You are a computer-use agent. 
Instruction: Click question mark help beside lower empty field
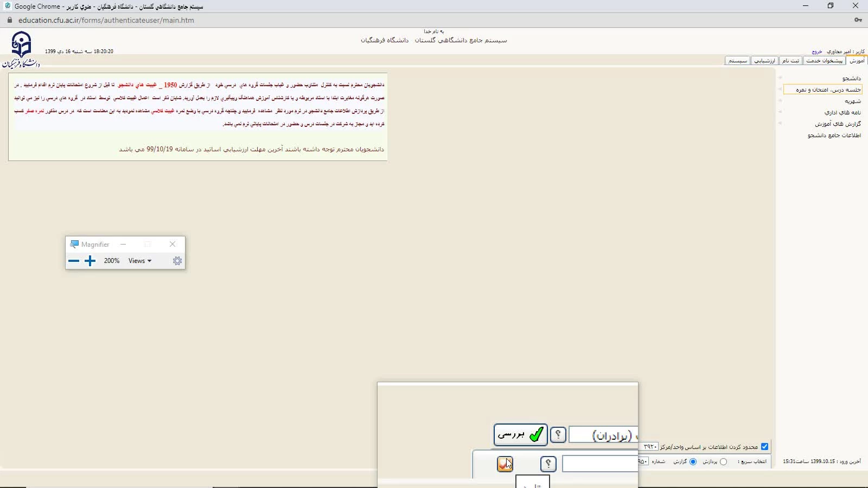(548, 464)
